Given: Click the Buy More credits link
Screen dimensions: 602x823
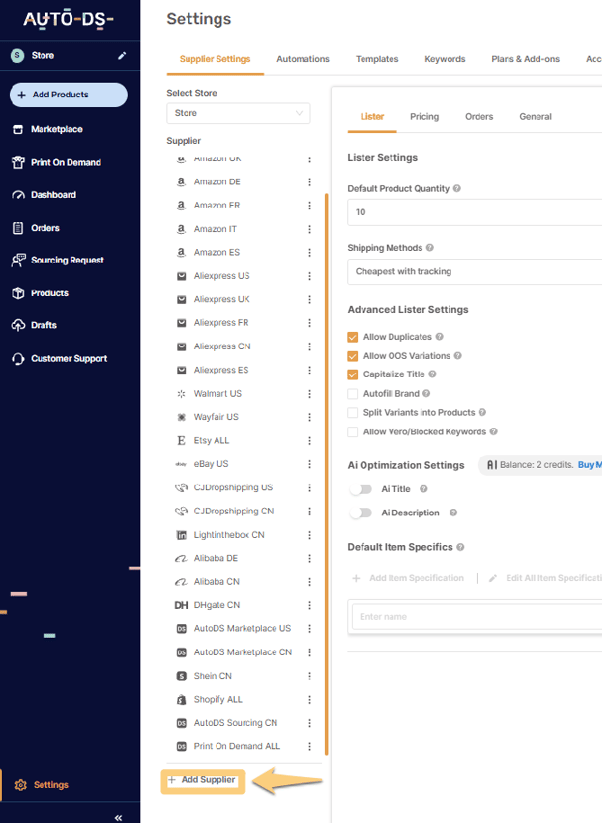Looking at the screenshot, I should pyautogui.click(x=590, y=465).
